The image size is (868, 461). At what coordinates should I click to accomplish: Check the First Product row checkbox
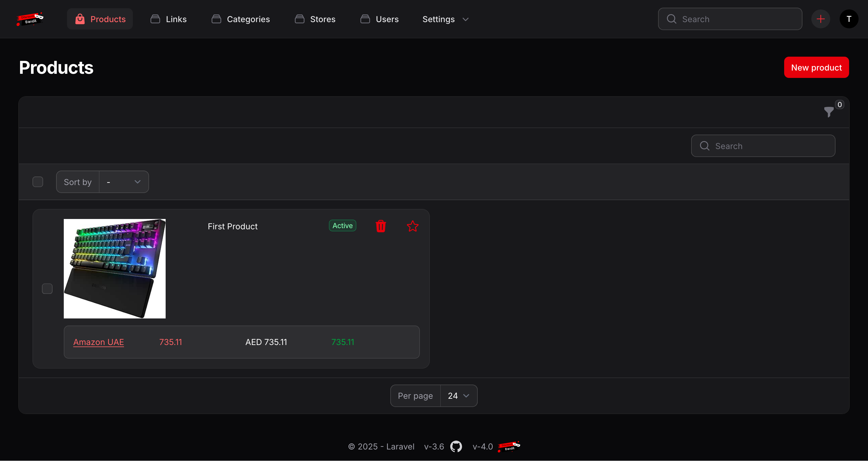[47, 289]
